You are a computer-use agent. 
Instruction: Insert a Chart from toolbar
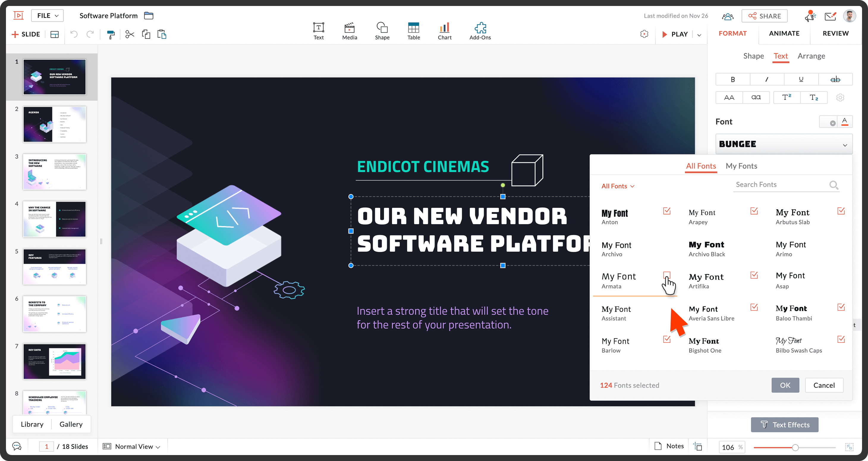[x=444, y=31]
